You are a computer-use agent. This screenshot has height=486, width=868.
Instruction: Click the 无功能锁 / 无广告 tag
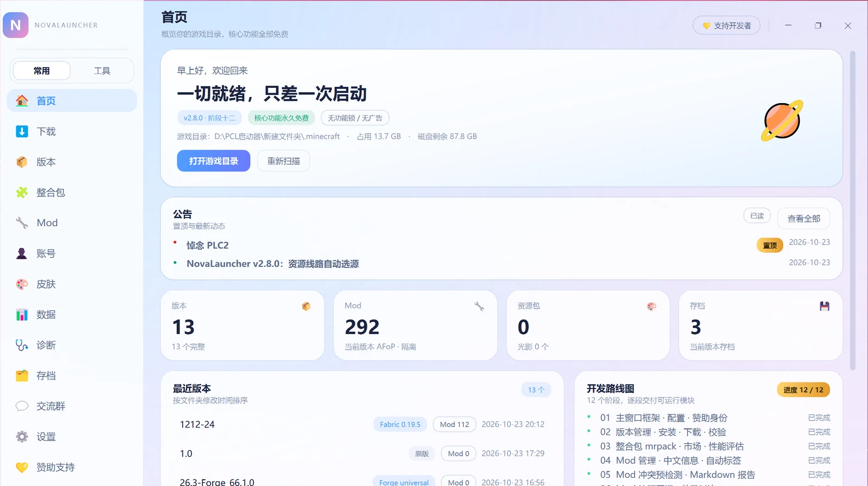(x=355, y=118)
